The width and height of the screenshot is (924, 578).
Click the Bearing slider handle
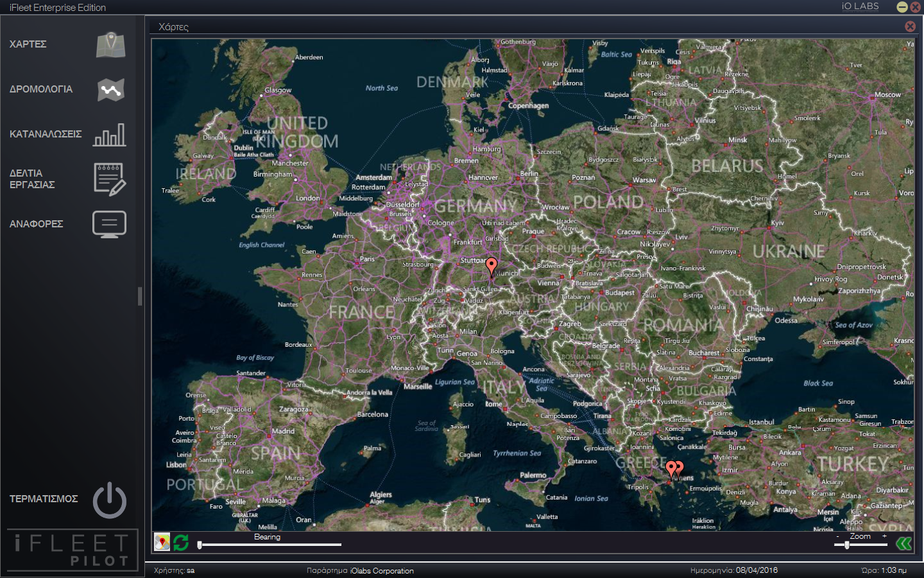click(x=200, y=545)
